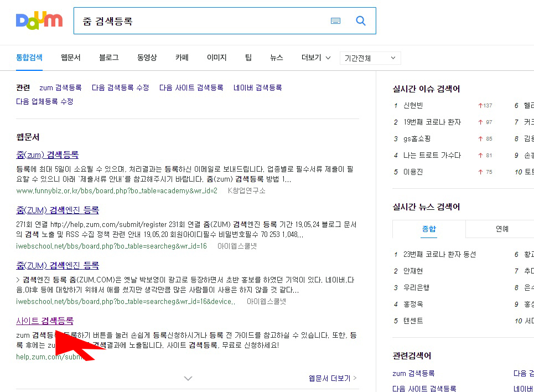Click news keyword 우리은행
Image resolution: width=534 pixels, height=392 pixels.
point(417,288)
